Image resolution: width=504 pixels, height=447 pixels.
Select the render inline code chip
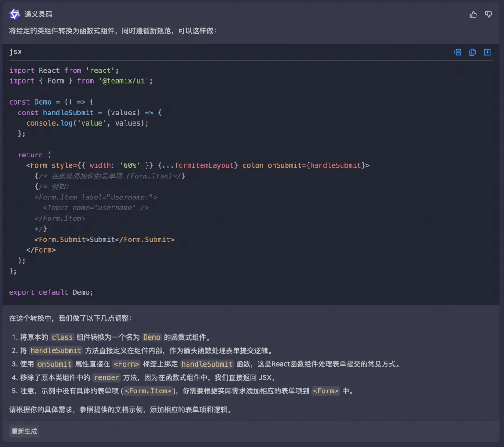click(106, 378)
